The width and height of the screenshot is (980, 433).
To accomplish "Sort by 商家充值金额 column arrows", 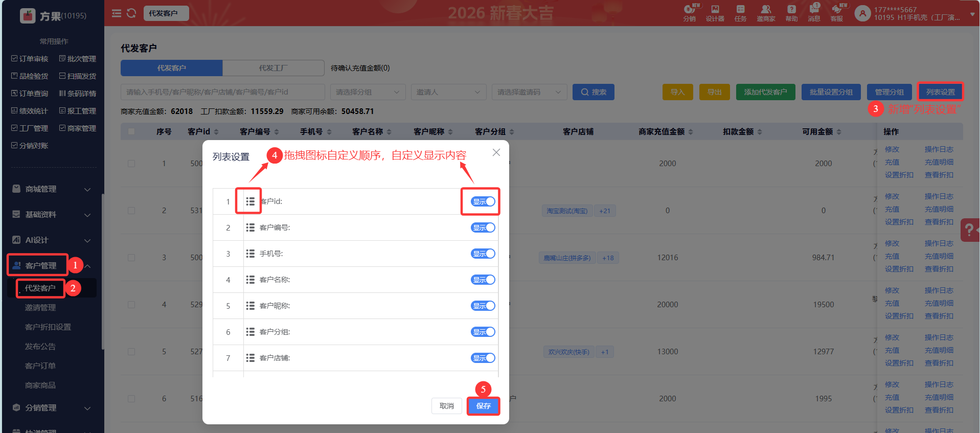I will [691, 132].
